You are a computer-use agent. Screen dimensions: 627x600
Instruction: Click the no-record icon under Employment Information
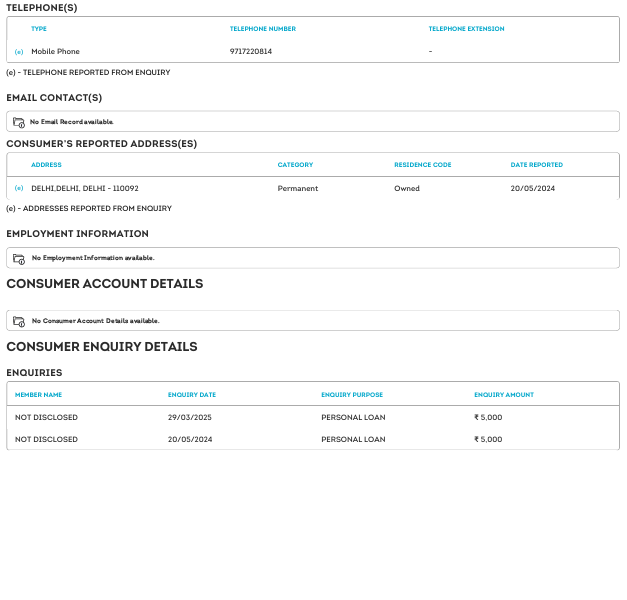click(19, 258)
